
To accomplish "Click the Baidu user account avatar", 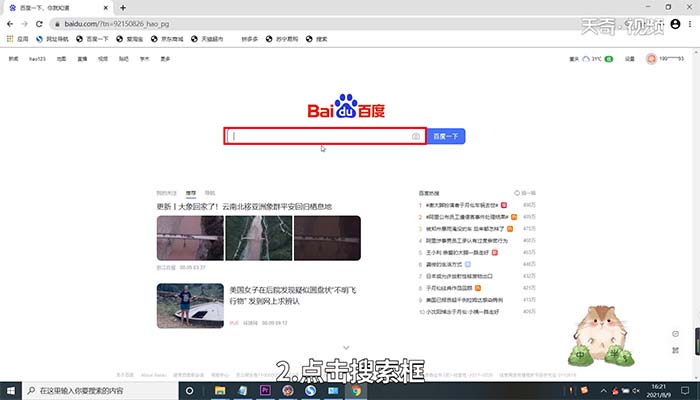I will [x=651, y=58].
